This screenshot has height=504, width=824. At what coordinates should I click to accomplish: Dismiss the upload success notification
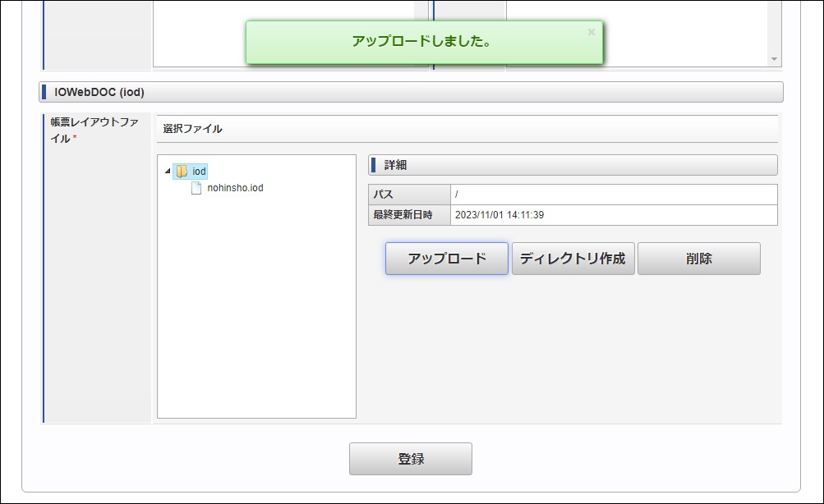tap(592, 32)
